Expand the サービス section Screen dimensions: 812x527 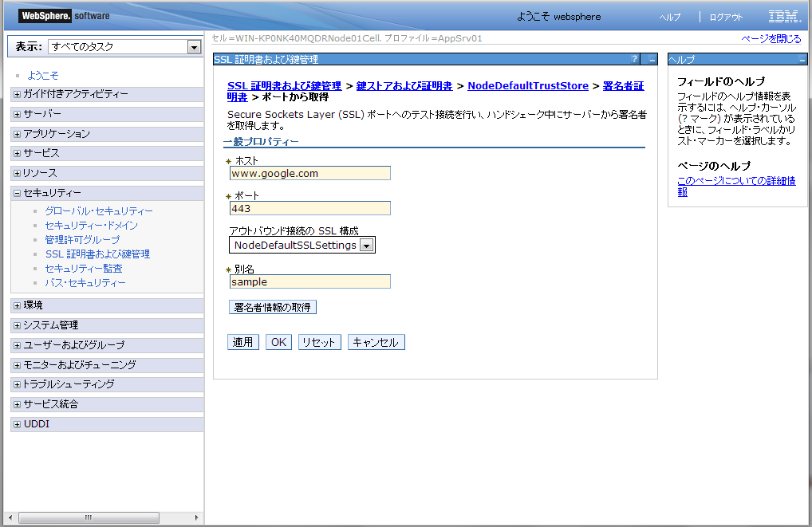tap(17, 153)
